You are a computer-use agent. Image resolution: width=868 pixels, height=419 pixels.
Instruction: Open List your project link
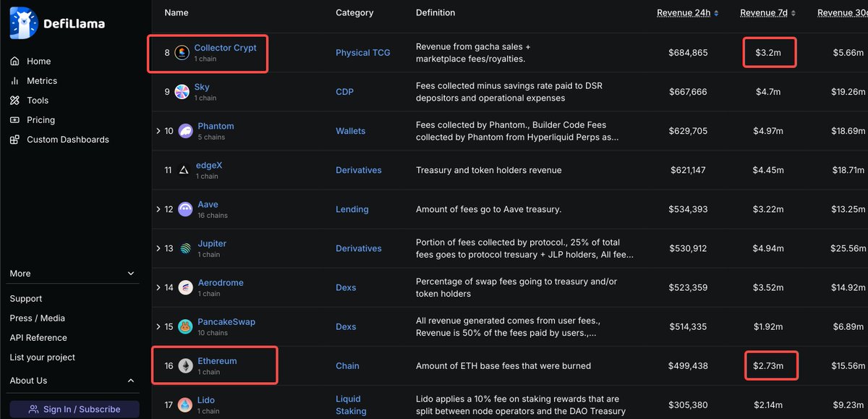coord(43,357)
